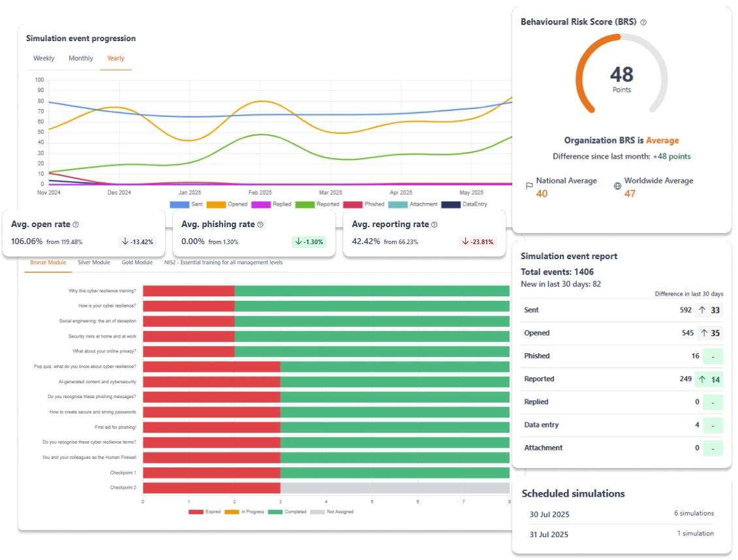Click the Avg. open rate info icon
This screenshot has height=560, width=738.
(x=76, y=225)
